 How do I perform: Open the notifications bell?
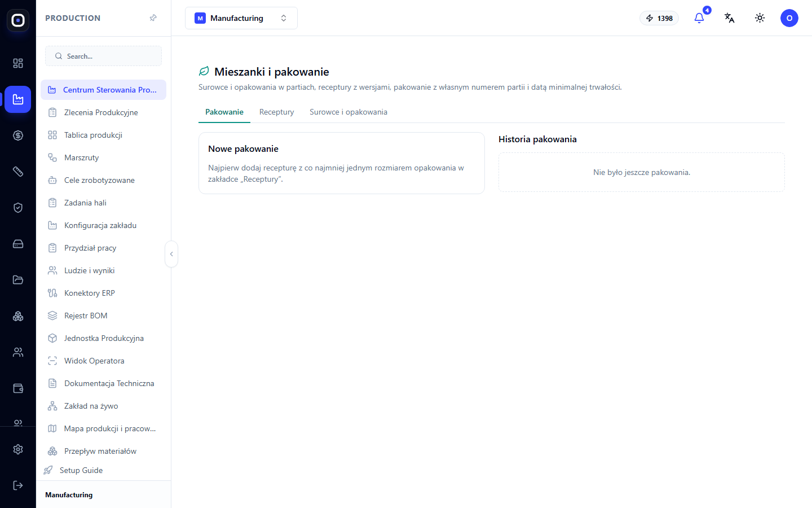[699, 18]
